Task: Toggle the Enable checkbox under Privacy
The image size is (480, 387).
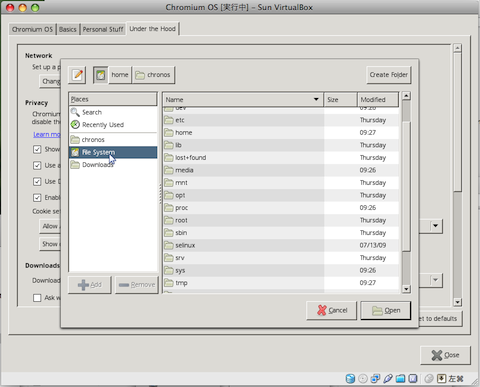Action: pos(37,198)
